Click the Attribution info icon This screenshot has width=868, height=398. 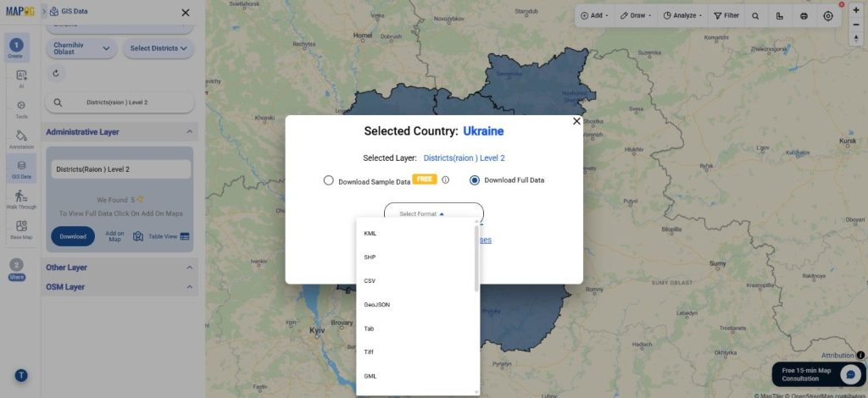coord(861,356)
